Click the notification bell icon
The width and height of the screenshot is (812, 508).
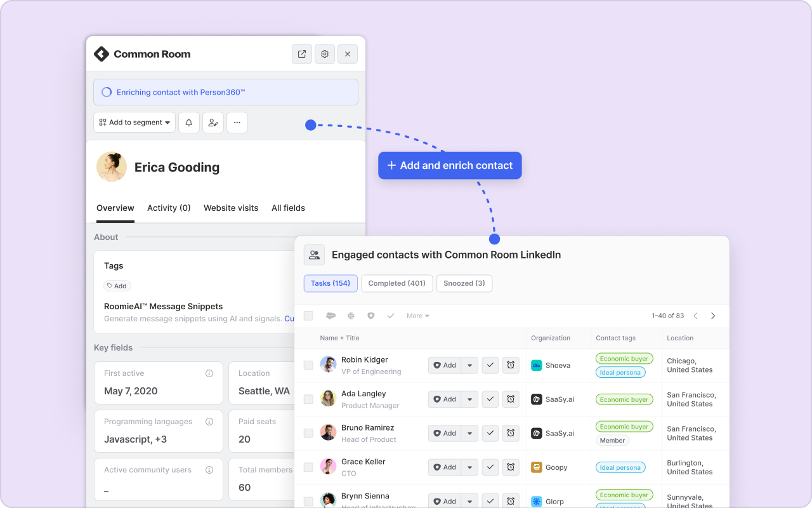pos(189,123)
